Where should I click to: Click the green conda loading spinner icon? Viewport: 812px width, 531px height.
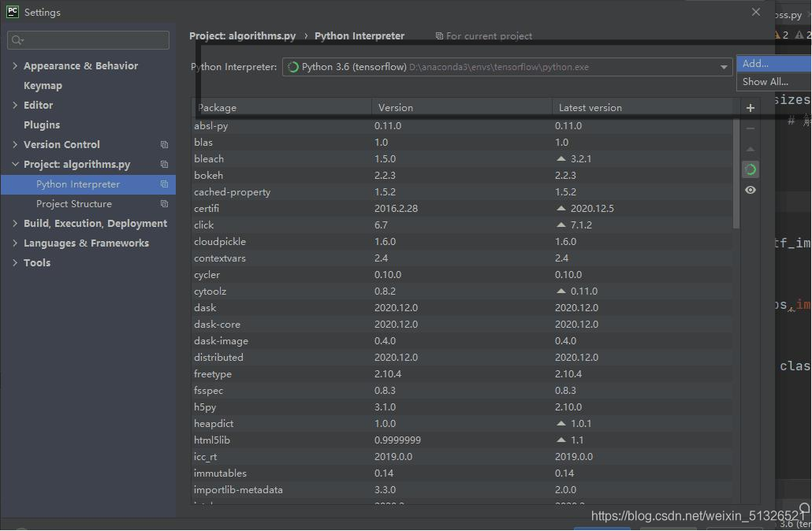pos(750,169)
